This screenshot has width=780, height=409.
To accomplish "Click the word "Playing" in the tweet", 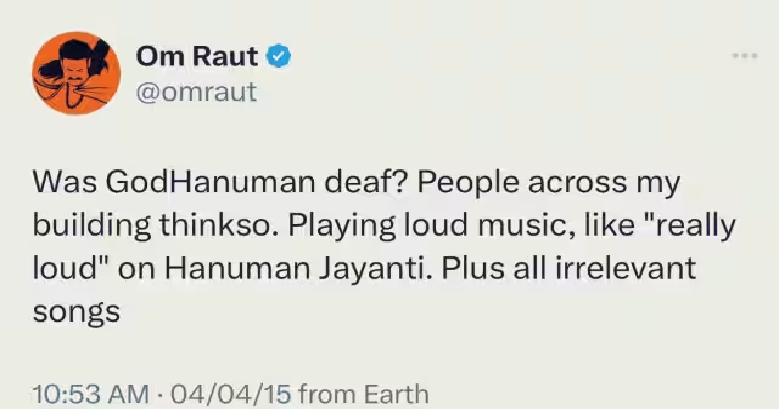I will coord(343,226).
